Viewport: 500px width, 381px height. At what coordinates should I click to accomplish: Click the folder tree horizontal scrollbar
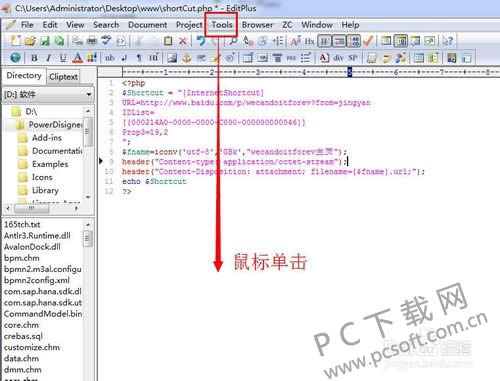(x=42, y=208)
